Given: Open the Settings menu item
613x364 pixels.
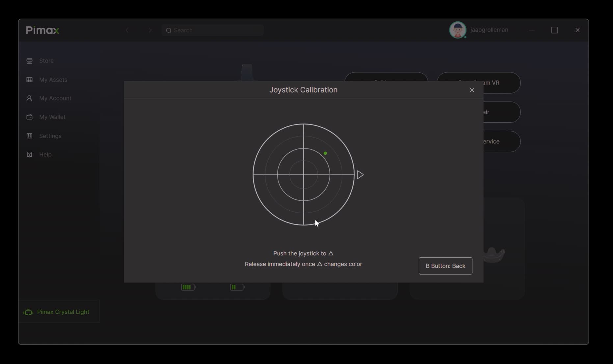Looking at the screenshot, I should point(50,136).
